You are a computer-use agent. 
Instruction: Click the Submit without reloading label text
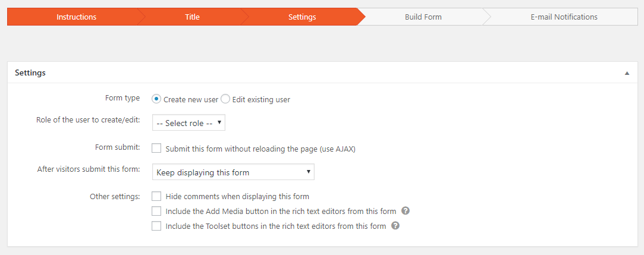click(x=260, y=149)
